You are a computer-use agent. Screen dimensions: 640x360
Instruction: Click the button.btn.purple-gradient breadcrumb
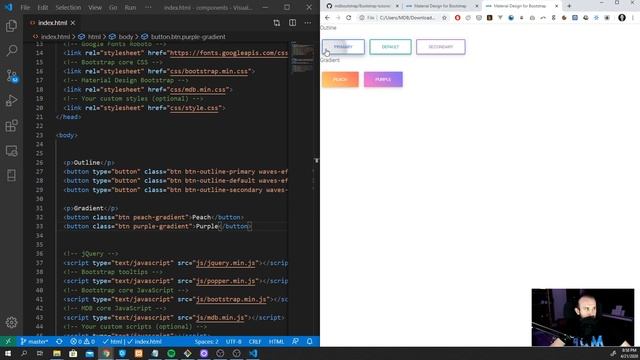click(184, 37)
